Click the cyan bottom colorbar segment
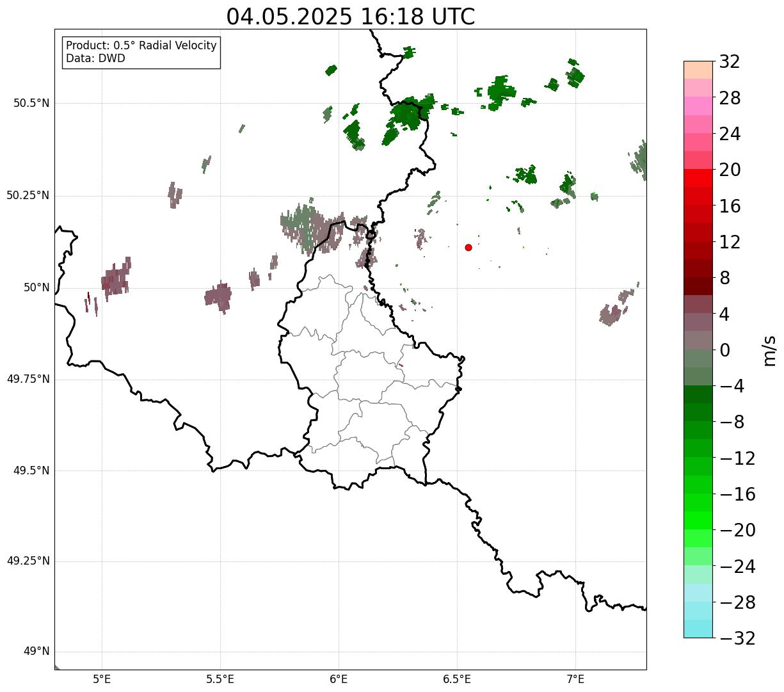This screenshot has height=692, width=784. (x=698, y=629)
